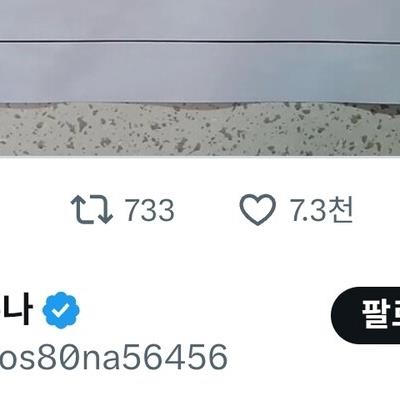Retweet the post using the arrows icon
Viewport: 400px width, 400px height.
point(92,210)
